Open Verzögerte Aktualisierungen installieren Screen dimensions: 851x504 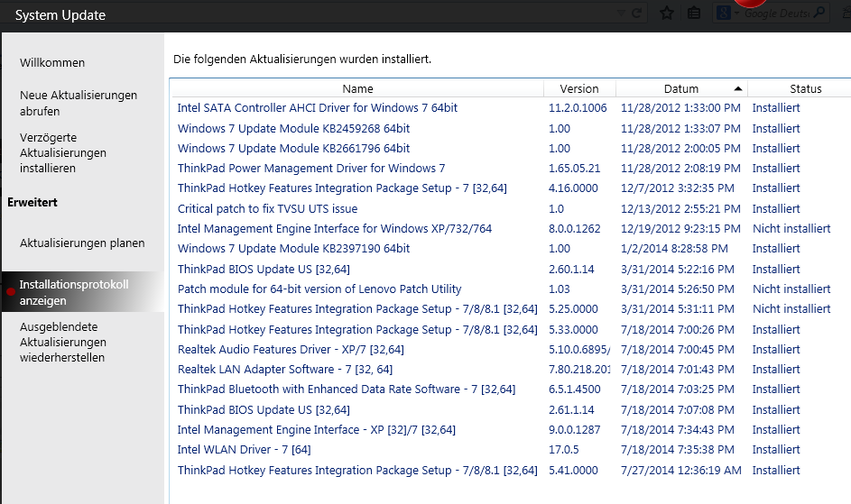(x=63, y=152)
